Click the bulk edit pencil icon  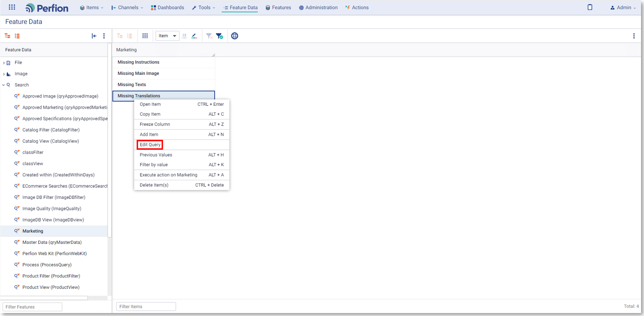pos(194,36)
